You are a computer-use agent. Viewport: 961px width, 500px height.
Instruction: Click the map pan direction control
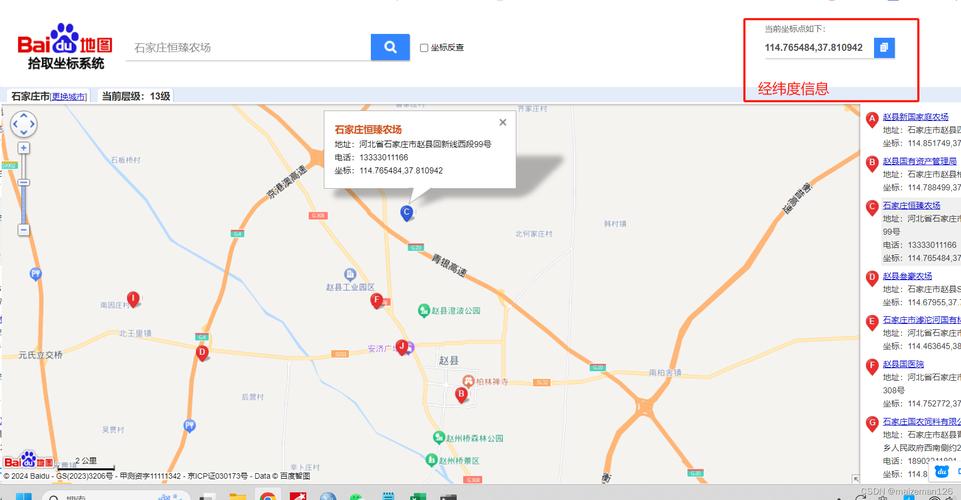point(23,124)
